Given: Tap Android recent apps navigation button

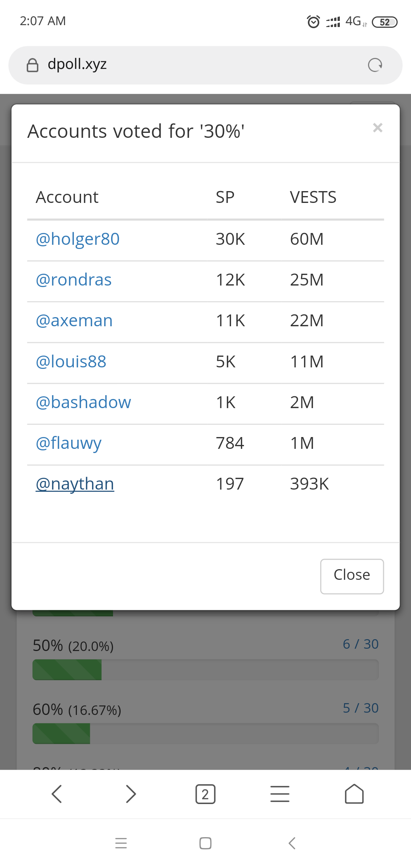Looking at the screenshot, I should point(121,843).
